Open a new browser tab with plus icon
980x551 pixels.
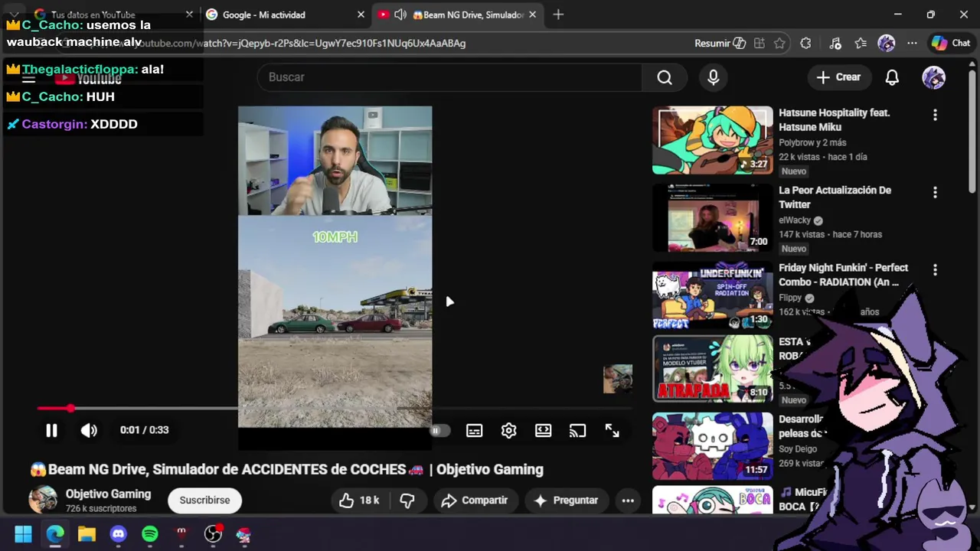[558, 15]
